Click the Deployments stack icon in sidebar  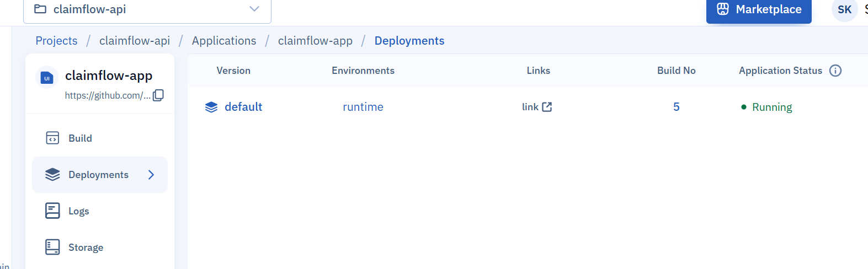click(x=52, y=175)
